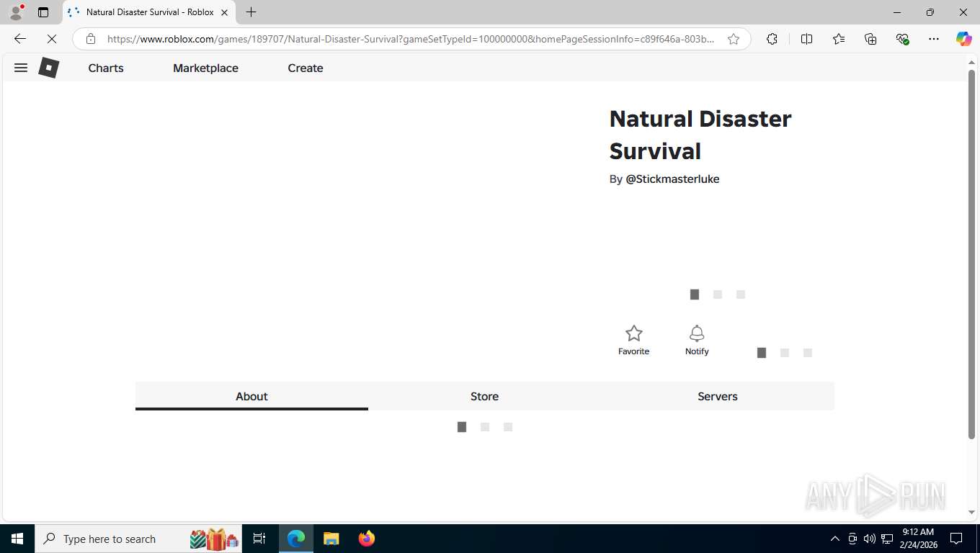
Task: Open the Roblox hamburger navigation menu
Action: point(21,68)
